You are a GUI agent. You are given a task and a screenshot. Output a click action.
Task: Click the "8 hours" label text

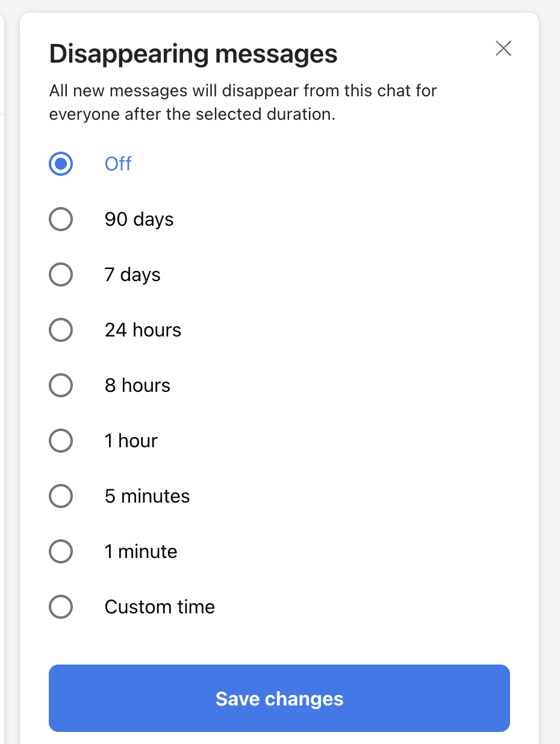click(x=137, y=385)
